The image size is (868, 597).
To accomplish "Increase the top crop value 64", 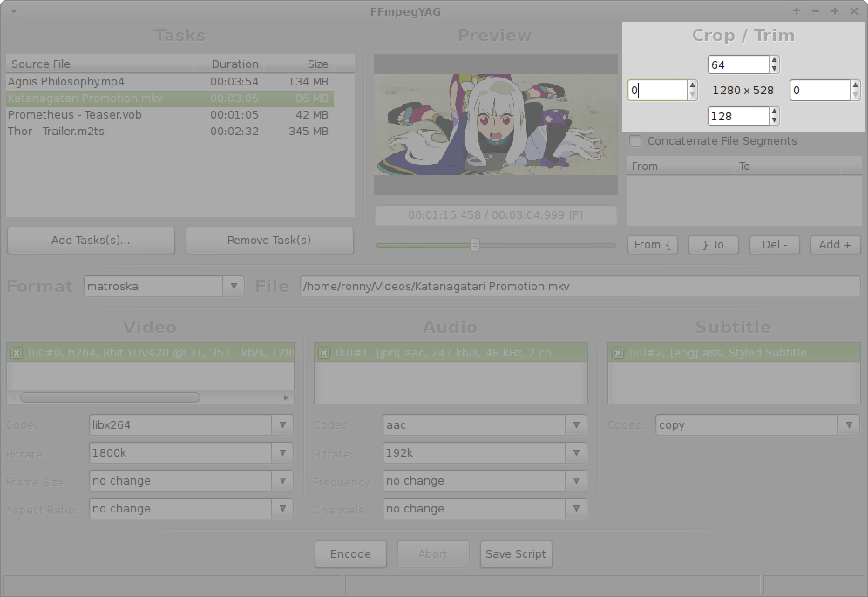I will click(774, 60).
